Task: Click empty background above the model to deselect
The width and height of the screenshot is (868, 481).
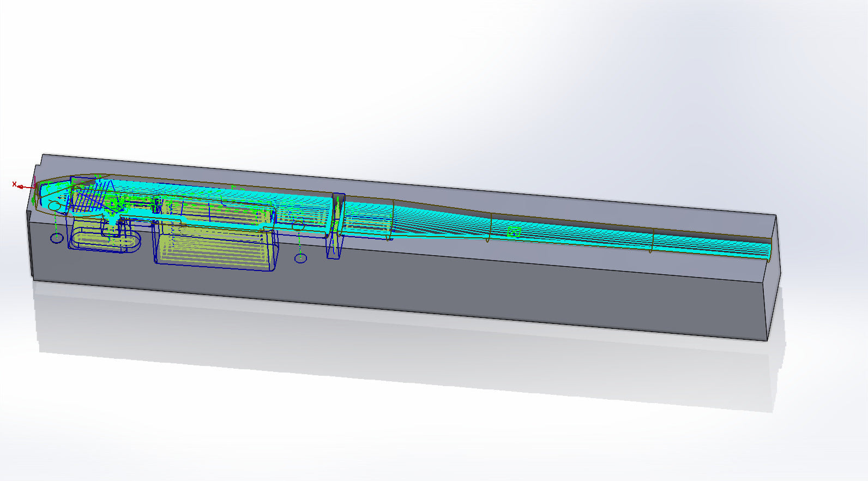Action: 382,82
